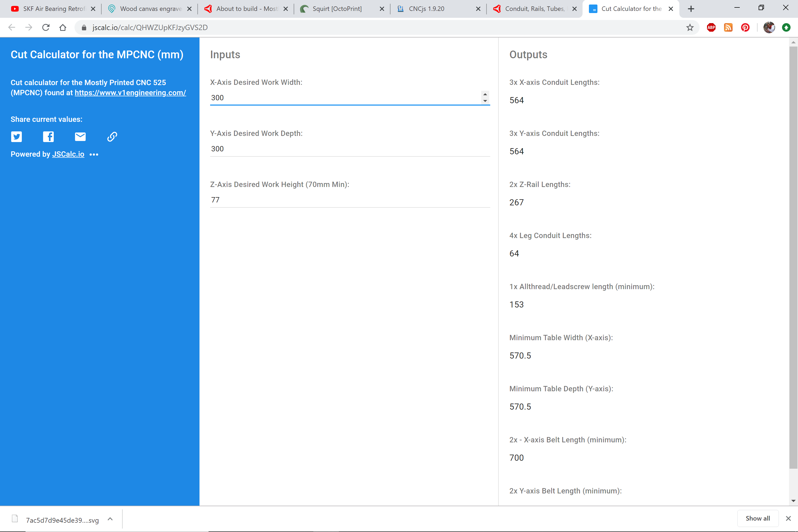Viewport: 798px width, 532px height.
Task: Open the three-dots menu beside JSCalc.io
Action: pos(94,154)
